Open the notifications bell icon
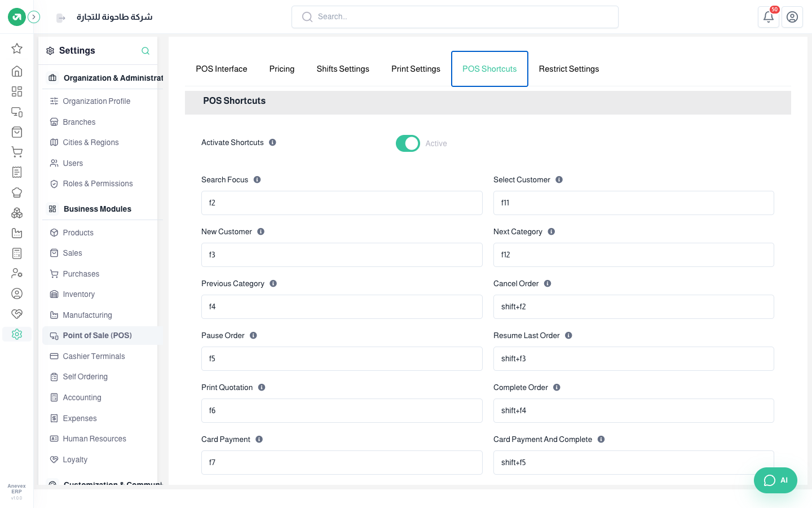The width and height of the screenshot is (812, 508). 769,17
